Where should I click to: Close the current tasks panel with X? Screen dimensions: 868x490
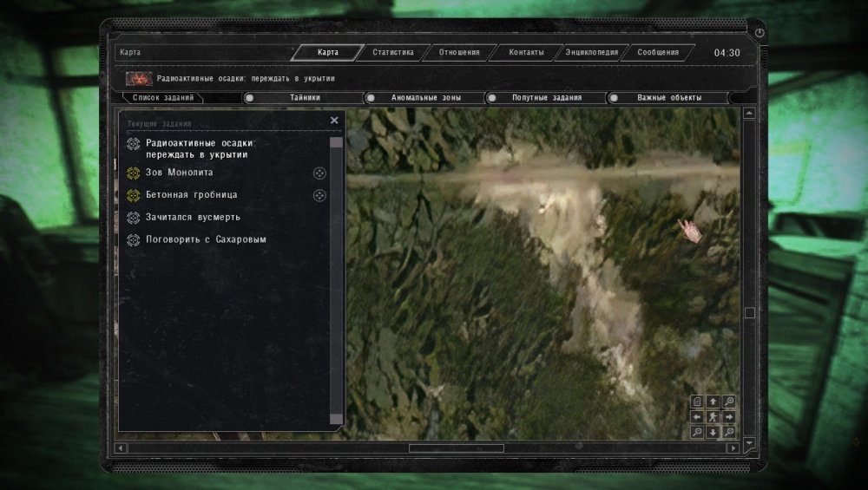334,120
